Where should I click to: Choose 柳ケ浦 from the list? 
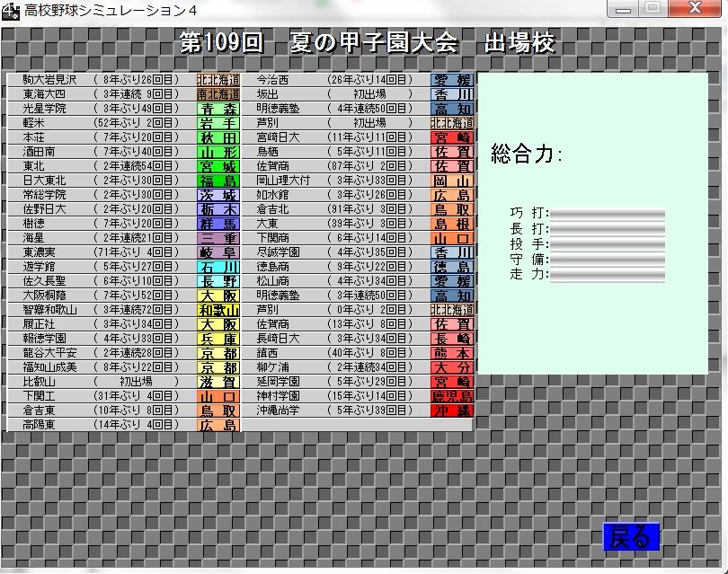[x=358, y=367]
